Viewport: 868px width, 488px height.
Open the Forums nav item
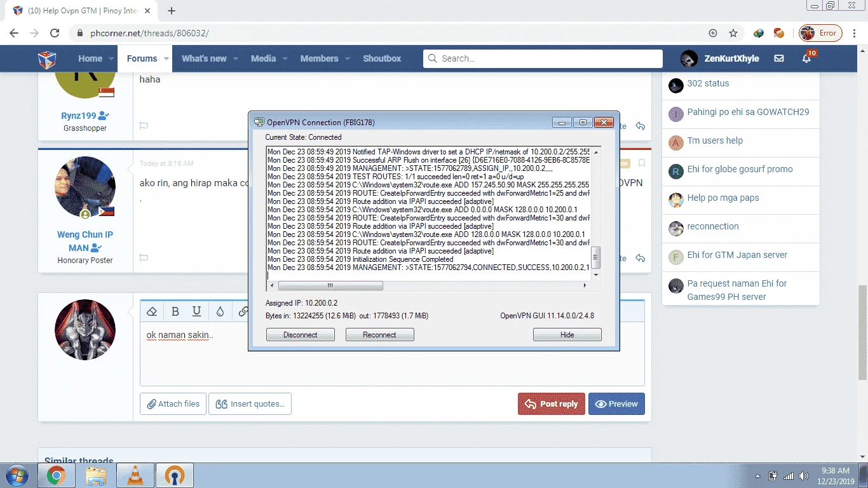tap(142, 58)
